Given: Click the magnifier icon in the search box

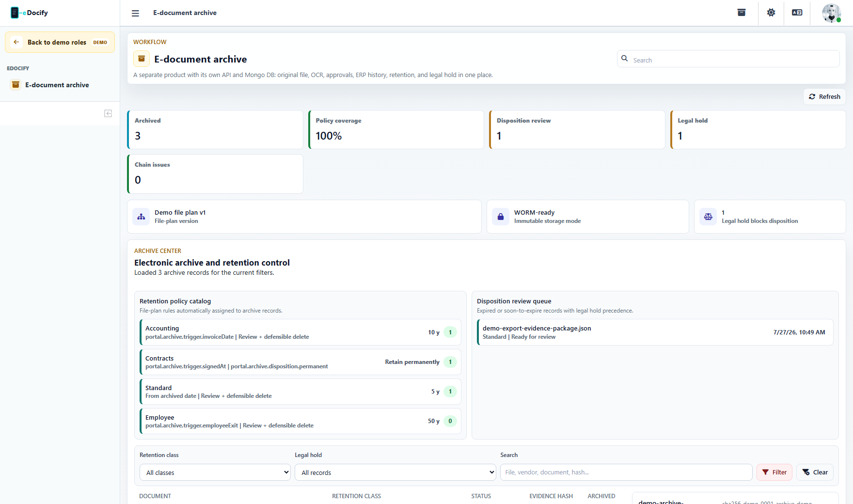Looking at the screenshot, I should click(x=625, y=59).
